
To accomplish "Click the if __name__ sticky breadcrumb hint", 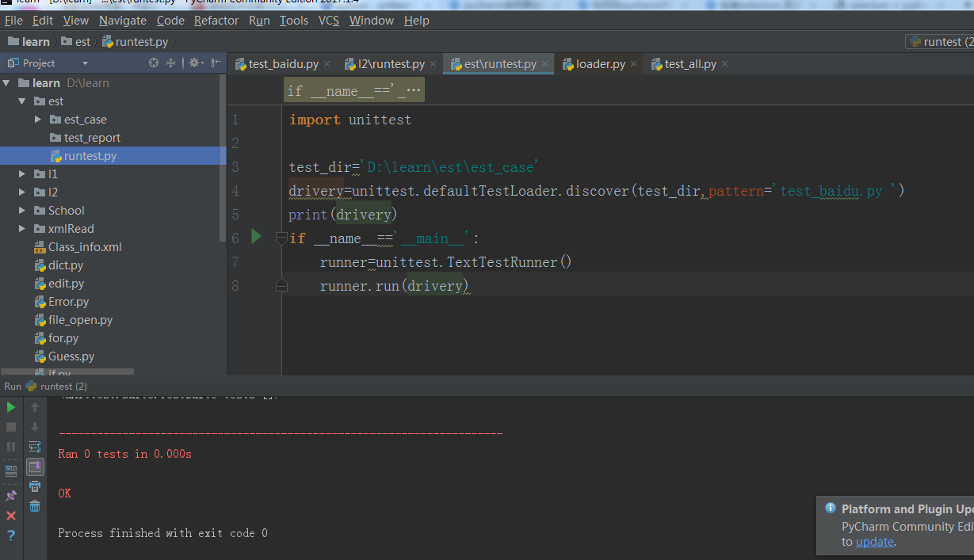I will tap(354, 90).
